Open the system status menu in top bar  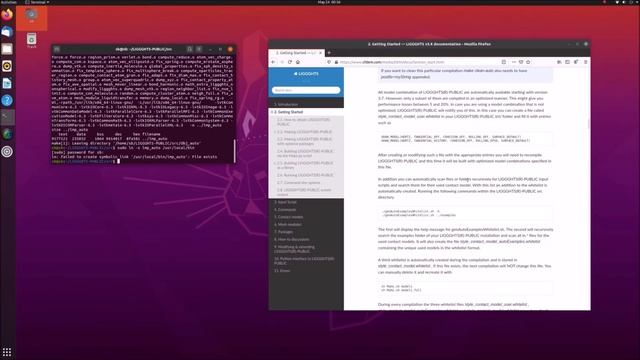click(627, 2)
